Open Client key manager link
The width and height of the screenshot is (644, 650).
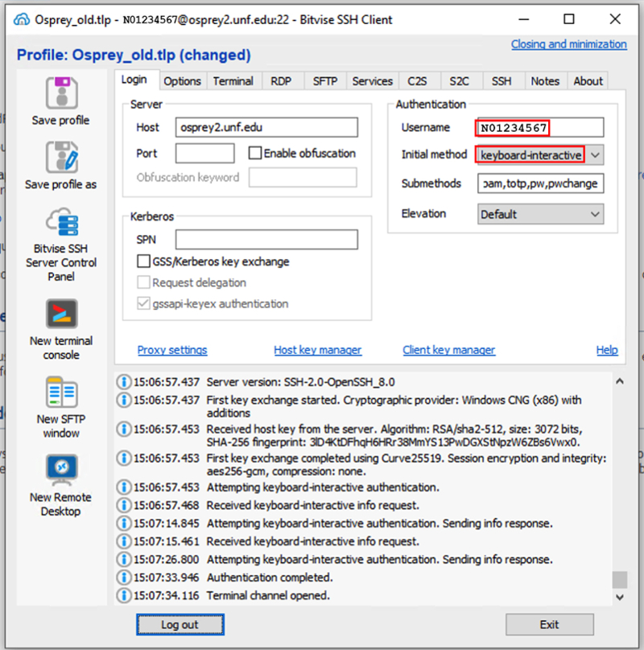[x=448, y=350]
